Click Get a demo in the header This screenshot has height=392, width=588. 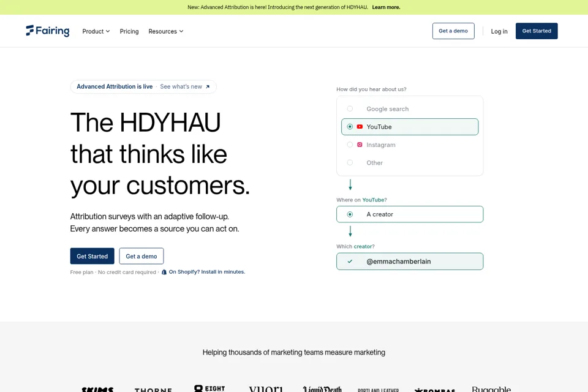(453, 31)
